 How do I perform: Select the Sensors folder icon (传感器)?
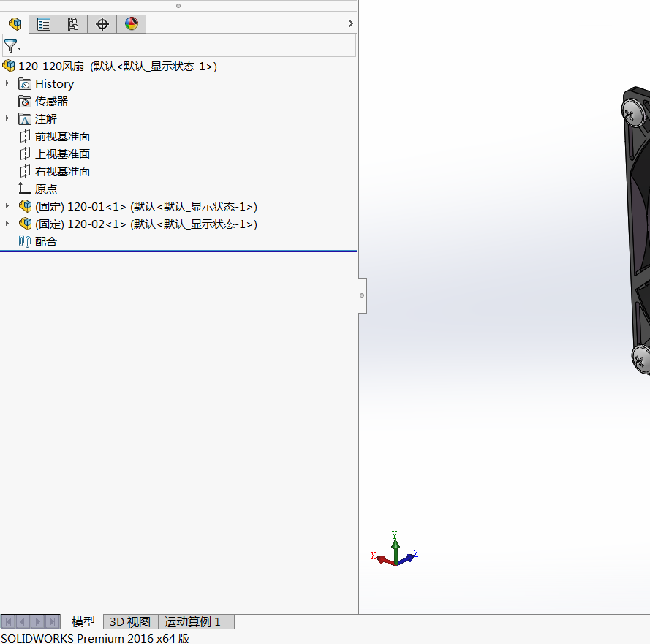coord(25,102)
